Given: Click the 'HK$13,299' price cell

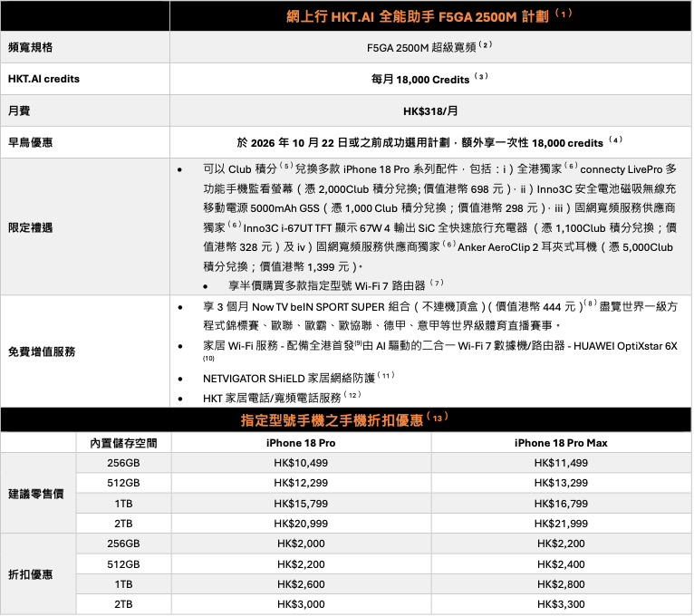Looking at the screenshot, I should [x=561, y=483].
